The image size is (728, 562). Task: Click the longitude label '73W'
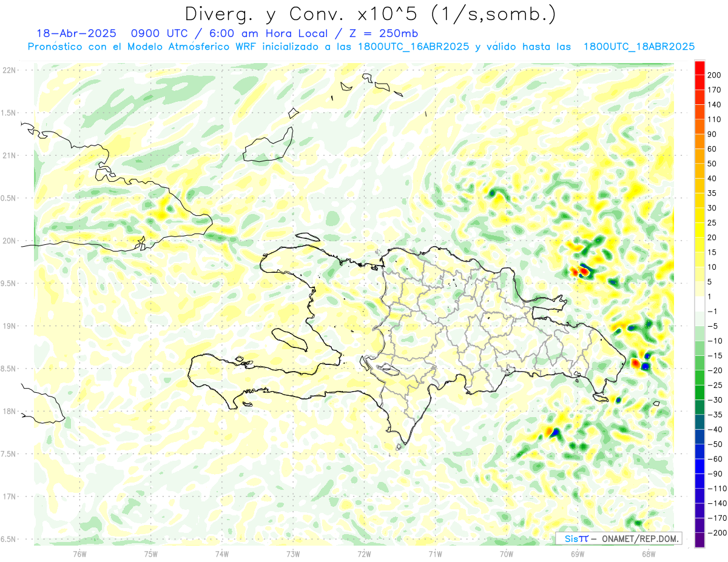point(293,554)
